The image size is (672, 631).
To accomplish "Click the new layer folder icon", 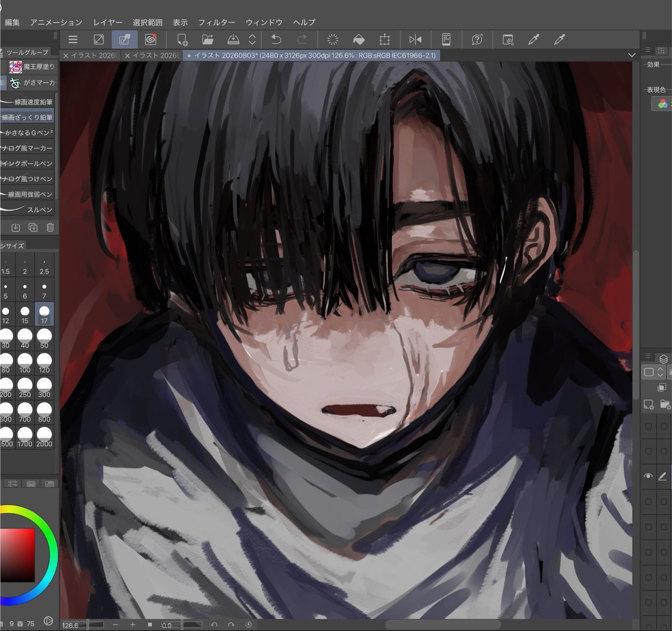I will (x=665, y=404).
